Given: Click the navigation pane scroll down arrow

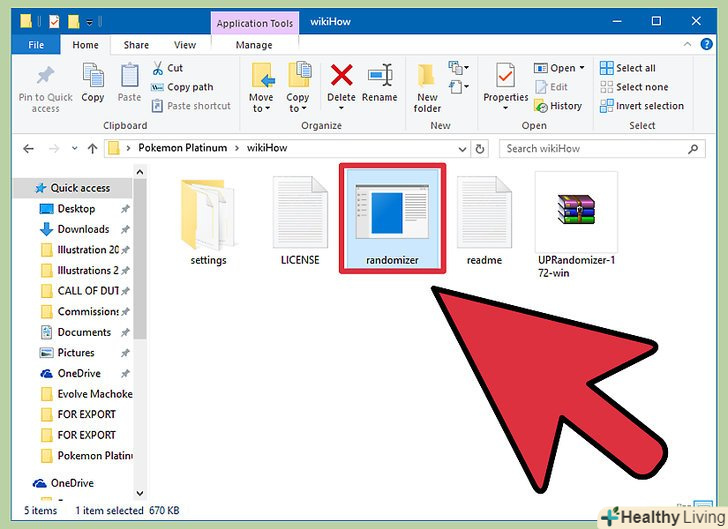Looking at the screenshot, I should click(140, 493).
